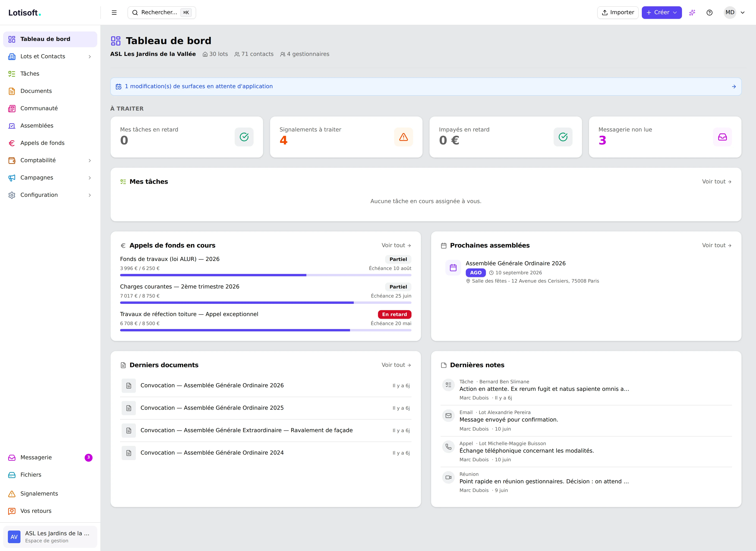Expand the Campagnes submenu chevron
Image resolution: width=756 pixels, height=551 pixels.
click(x=90, y=178)
